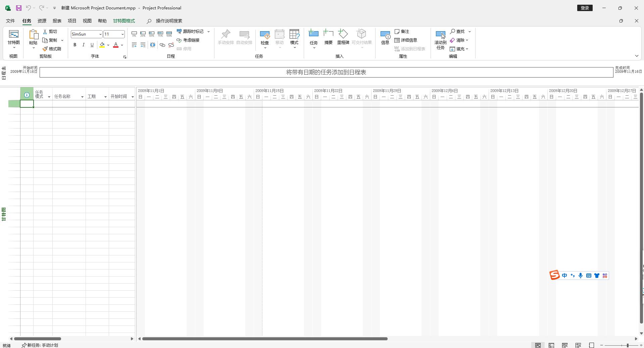Open the font name dropdown
Screen dimensions: 644x348
click(100, 34)
